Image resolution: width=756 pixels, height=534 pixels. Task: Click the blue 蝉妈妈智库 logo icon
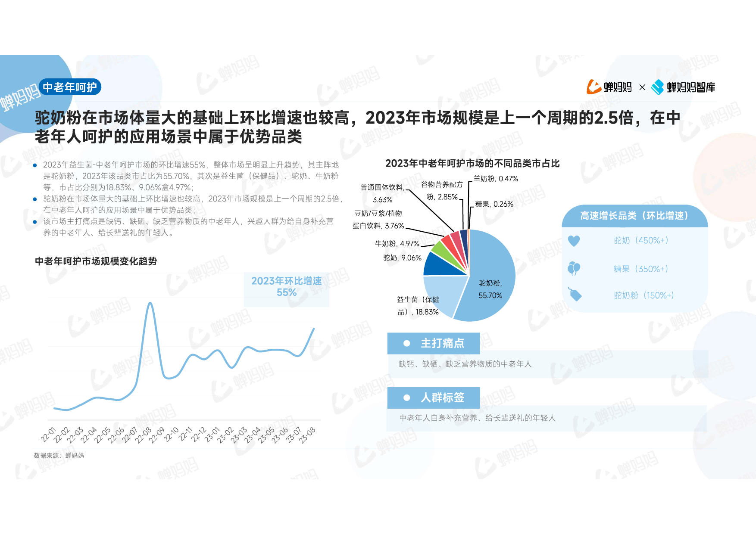[x=657, y=87]
